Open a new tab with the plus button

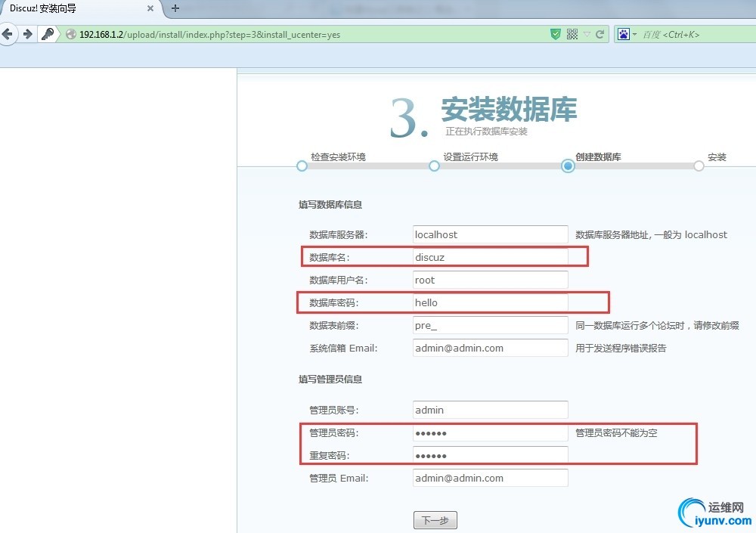point(175,8)
